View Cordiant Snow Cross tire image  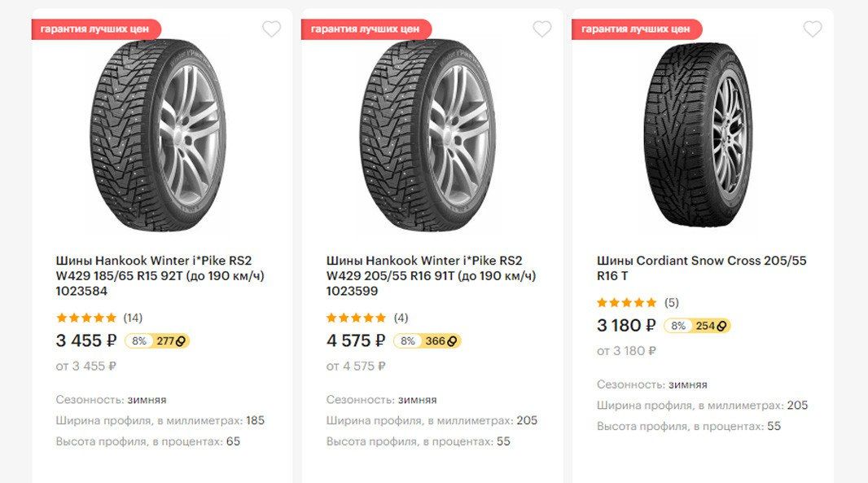pyautogui.click(x=697, y=134)
